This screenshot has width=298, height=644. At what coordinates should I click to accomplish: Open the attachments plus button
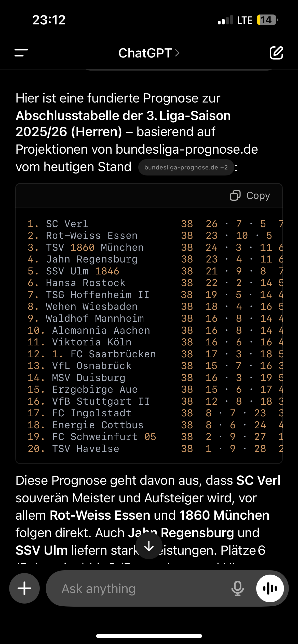click(24, 588)
